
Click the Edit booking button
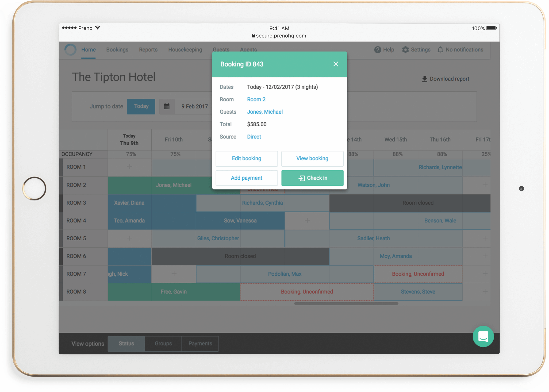(x=246, y=159)
